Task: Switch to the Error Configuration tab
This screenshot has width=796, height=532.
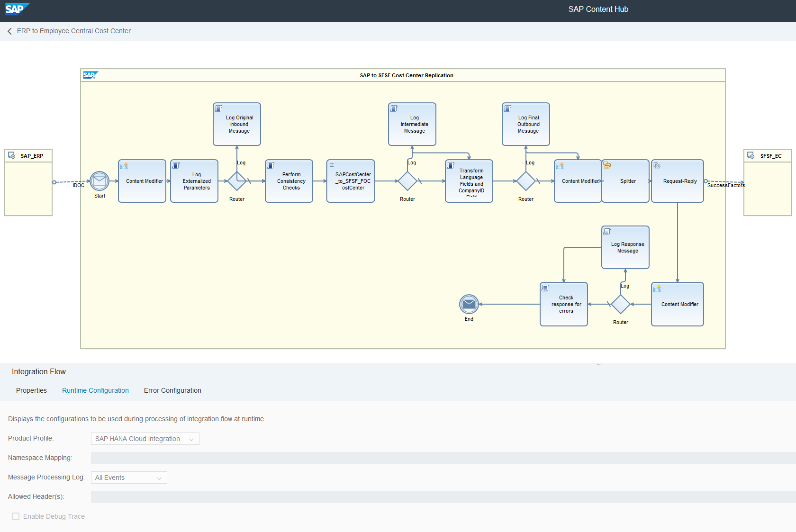Action: (x=172, y=390)
